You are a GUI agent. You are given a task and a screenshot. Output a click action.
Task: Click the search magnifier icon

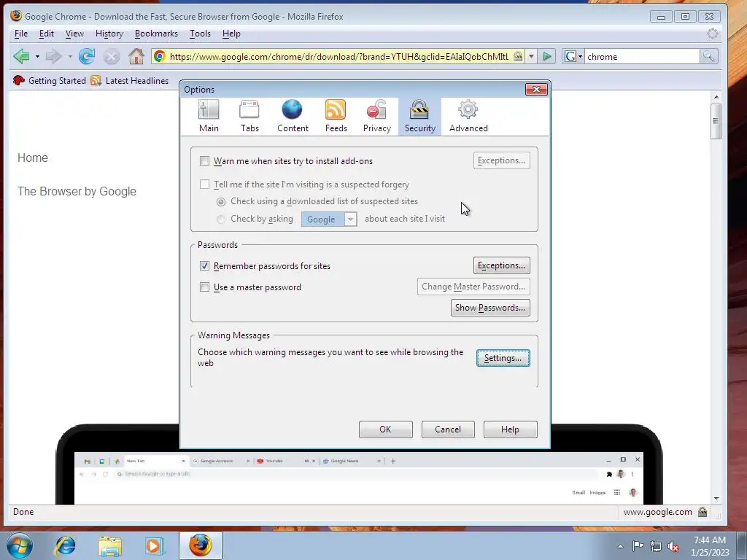[708, 57]
